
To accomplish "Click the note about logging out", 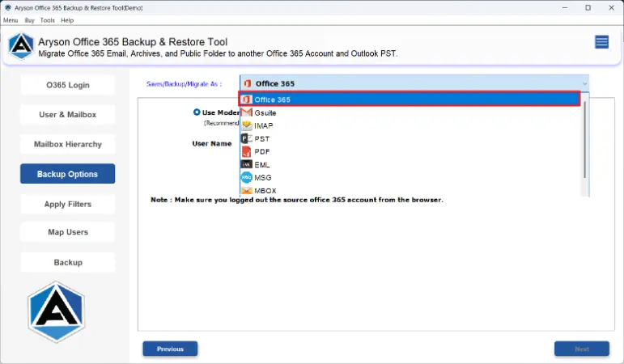I will [297, 200].
